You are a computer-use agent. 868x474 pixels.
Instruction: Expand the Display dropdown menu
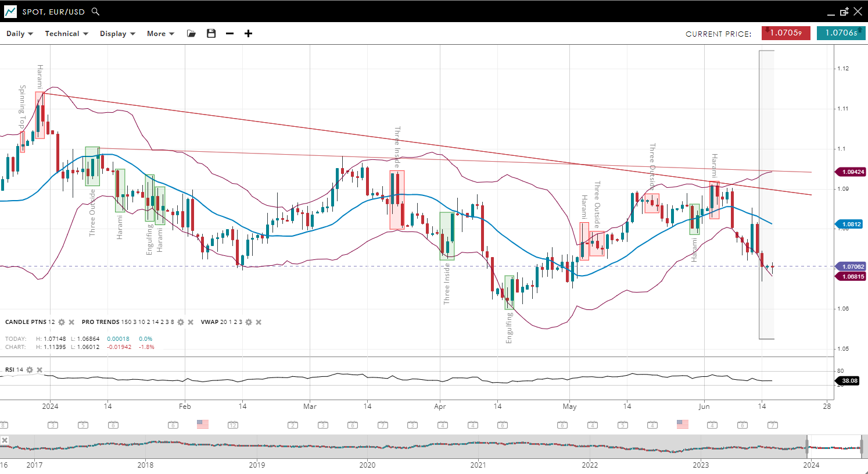[x=117, y=34]
